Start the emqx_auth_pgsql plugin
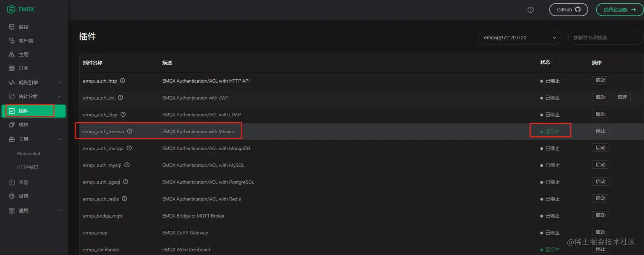Screen dimensions: 644x255 (601, 181)
